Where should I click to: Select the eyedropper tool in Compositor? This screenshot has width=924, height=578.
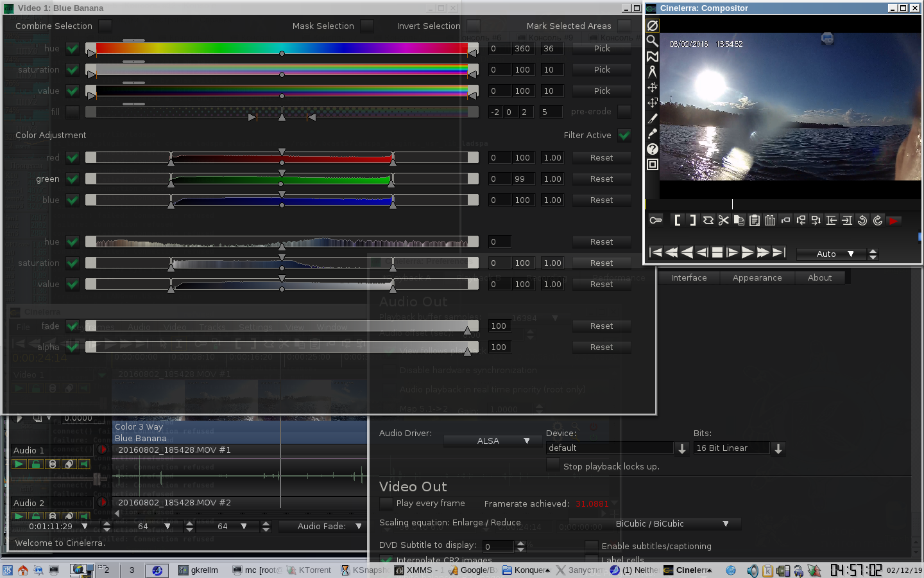point(653,134)
